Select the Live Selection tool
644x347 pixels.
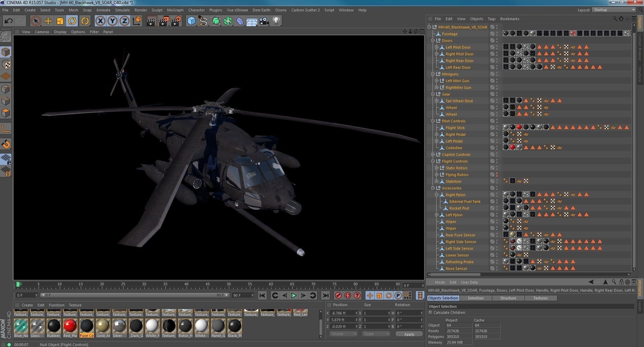tap(36, 21)
